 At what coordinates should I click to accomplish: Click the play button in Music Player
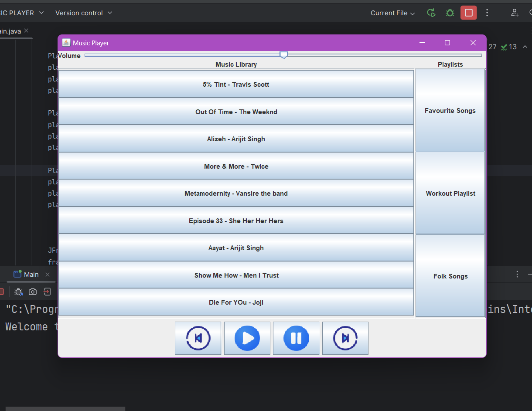point(247,338)
